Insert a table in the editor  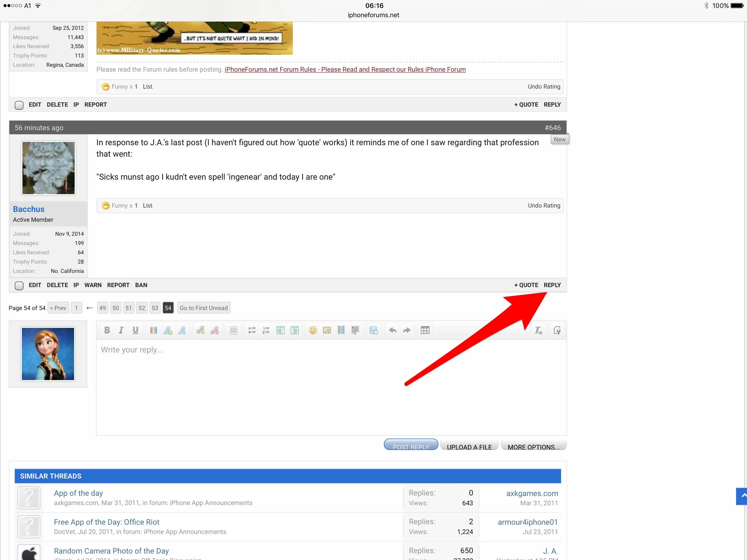click(x=425, y=330)
